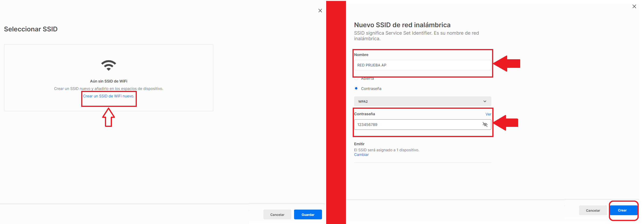Focus the Nombre field containing RED PRUEBA AP
Viewport: 644px width, 224px height.
(422, 65)
